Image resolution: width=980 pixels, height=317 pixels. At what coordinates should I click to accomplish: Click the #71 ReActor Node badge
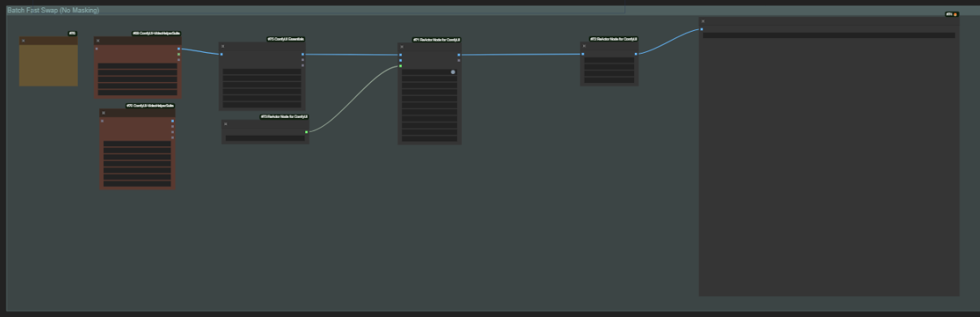coord(437,40)
